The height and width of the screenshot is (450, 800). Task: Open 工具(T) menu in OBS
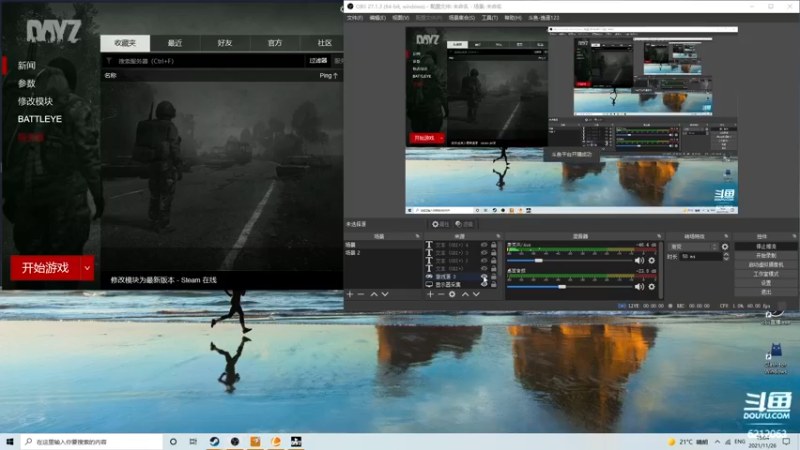point(489,18)
